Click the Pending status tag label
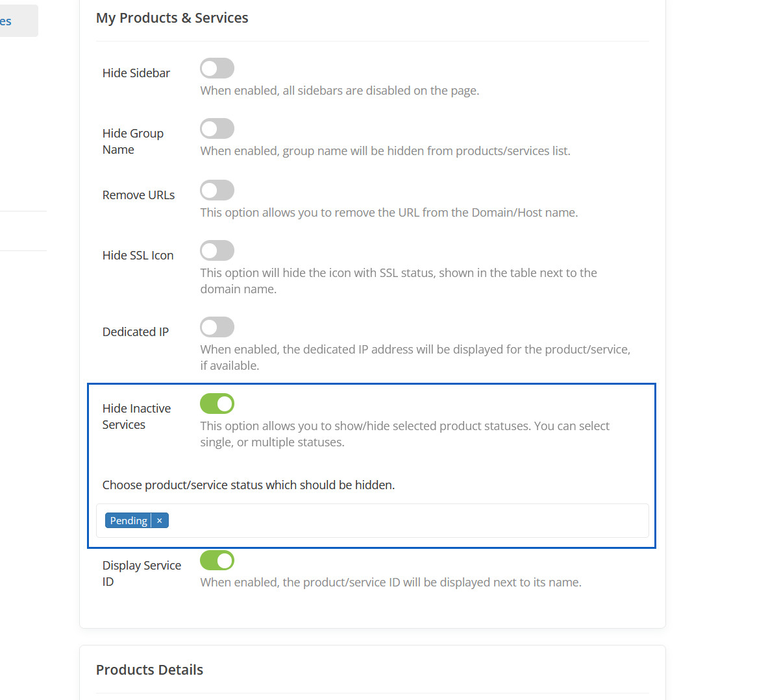This screenshot has width=779, height=700. [129, 520]
